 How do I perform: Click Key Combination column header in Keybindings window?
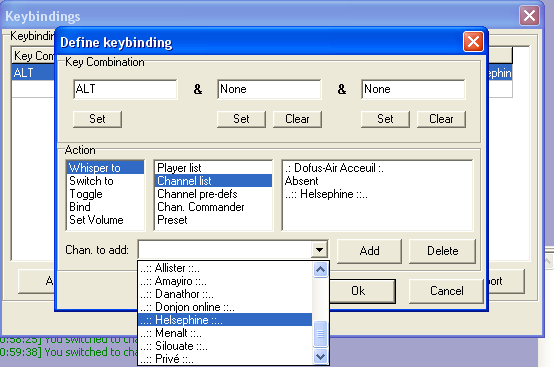tap(34, 55)
